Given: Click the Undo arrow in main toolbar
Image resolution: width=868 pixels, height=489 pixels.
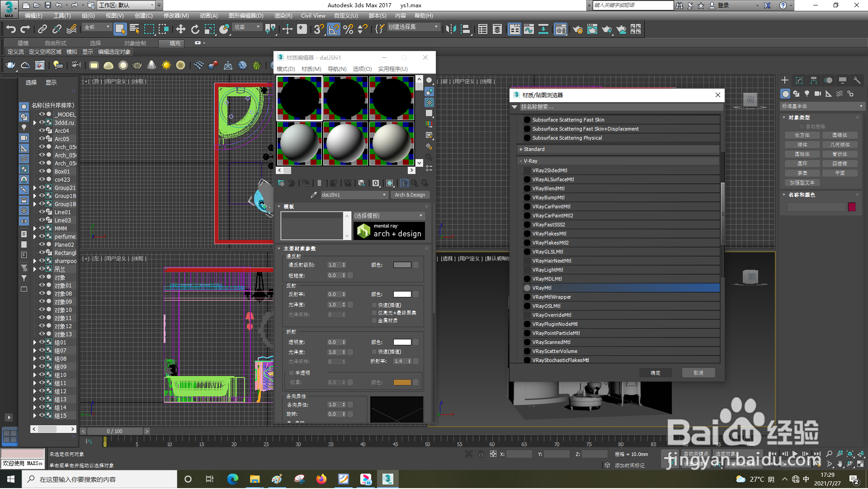Looking at the screenshot, I should coord(11,29).
